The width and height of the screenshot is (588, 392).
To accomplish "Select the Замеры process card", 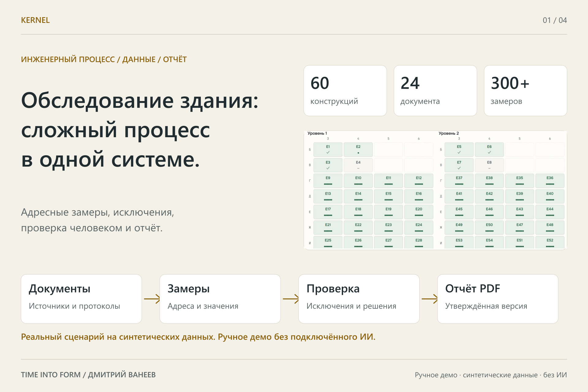I will click(220, 299).
